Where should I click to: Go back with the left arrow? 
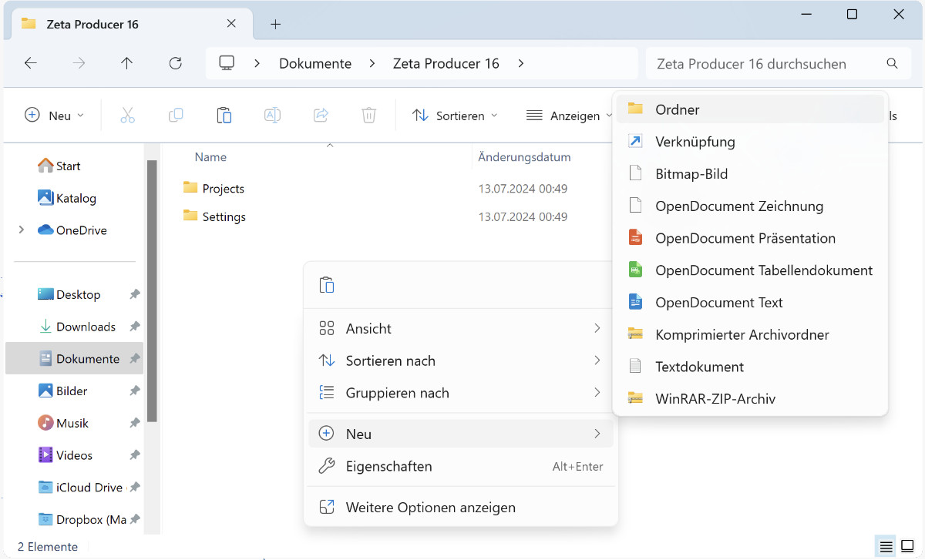[x=31, y=63]
